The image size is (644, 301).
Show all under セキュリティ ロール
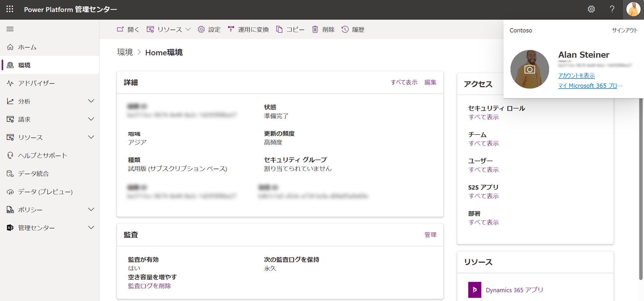pyautogui.click(x=484, y=117)
